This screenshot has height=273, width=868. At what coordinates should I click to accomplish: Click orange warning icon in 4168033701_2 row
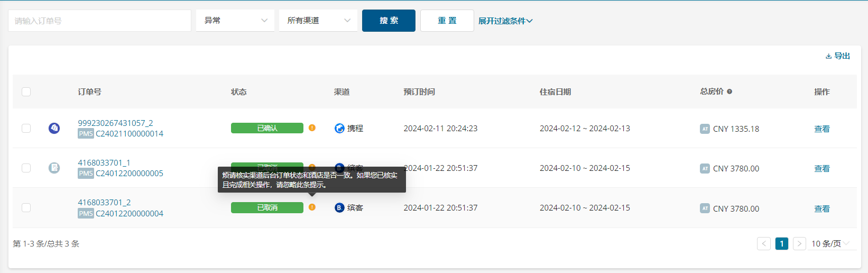point(312,207)
